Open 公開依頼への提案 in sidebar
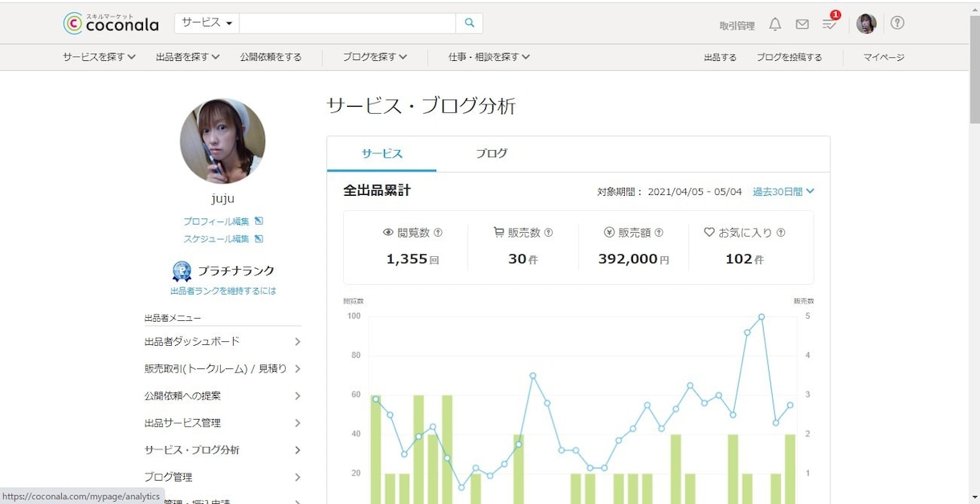980x504 pixels. point(223,396)
